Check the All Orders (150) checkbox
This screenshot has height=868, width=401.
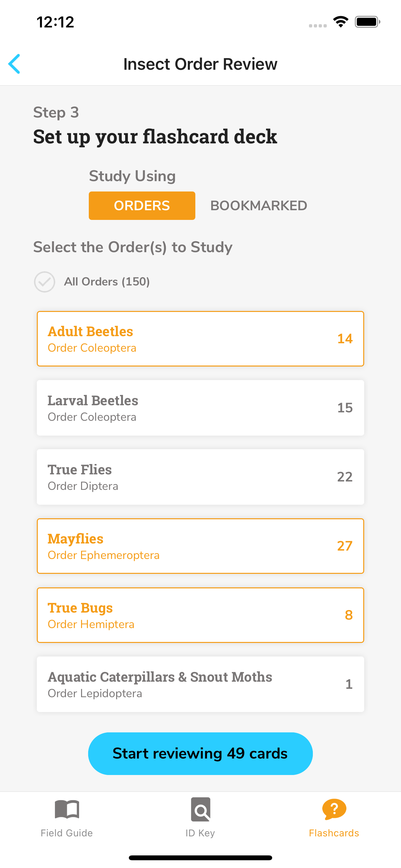click(45, 282)
